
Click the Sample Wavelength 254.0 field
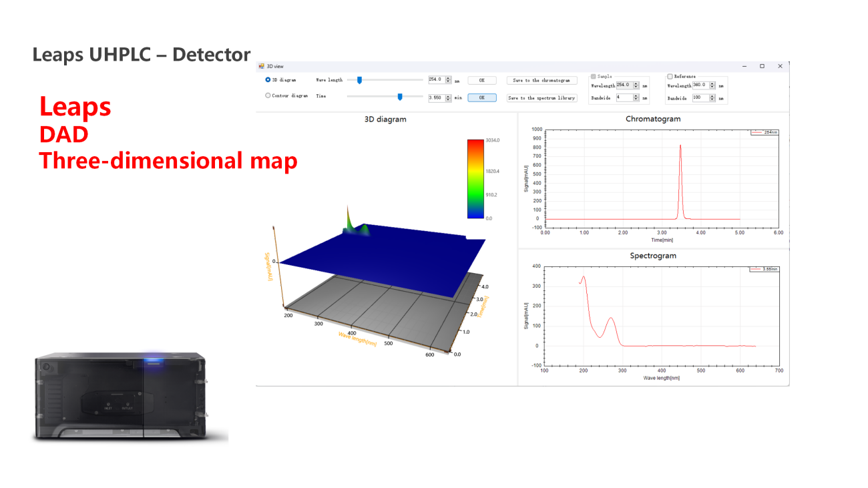click(x=624, y=85)
